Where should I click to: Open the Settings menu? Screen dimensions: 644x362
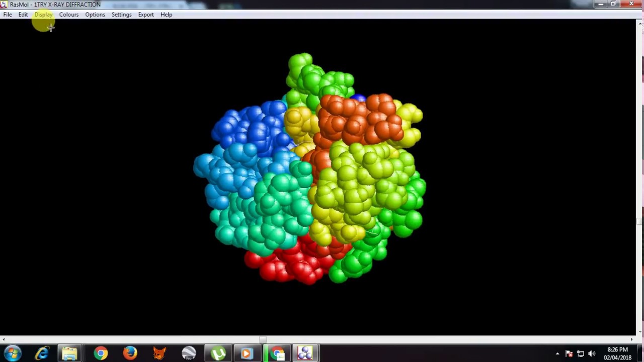[121, 15]
